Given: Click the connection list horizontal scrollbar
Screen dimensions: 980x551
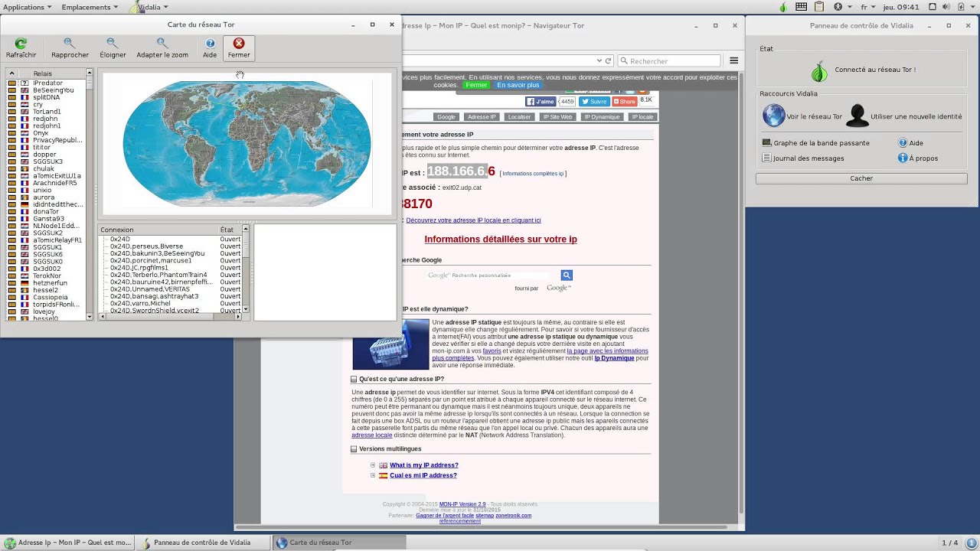Looking at the screenshot, I should pyautogui.click(x=170, y=316).
